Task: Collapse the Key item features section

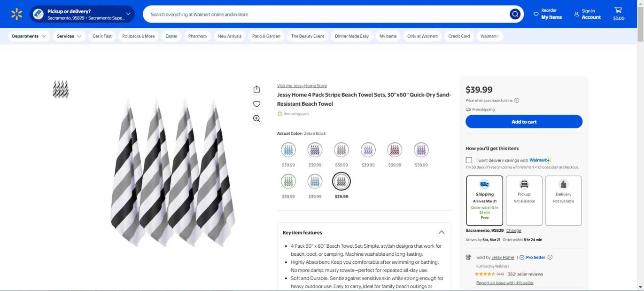Action: pos(441,232)
